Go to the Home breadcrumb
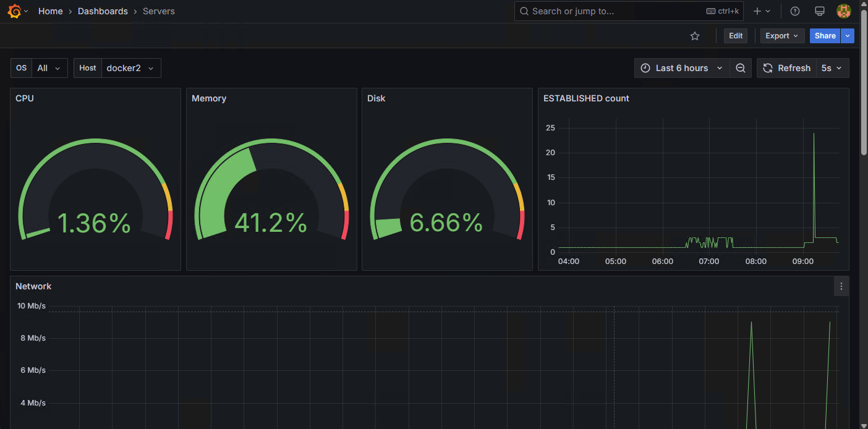The width and height of the screenshot is (868, 429). [x=51, y=11]
